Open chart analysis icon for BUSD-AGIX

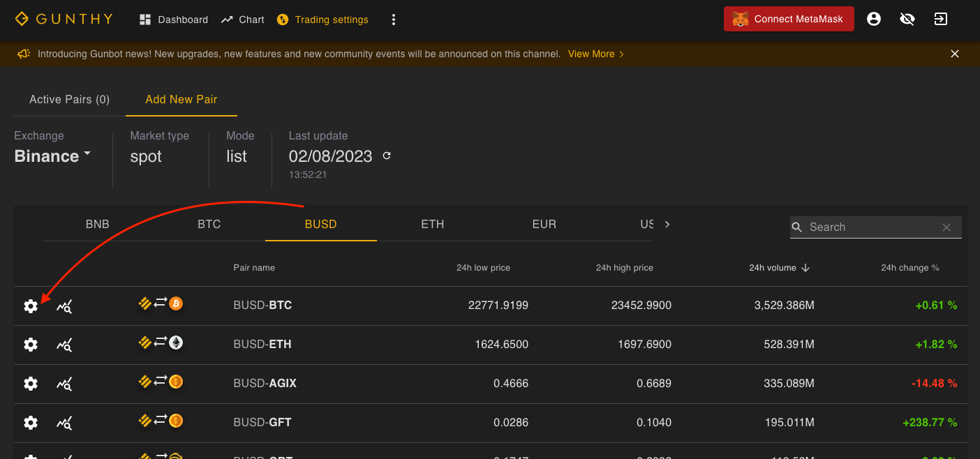[64, 384]
